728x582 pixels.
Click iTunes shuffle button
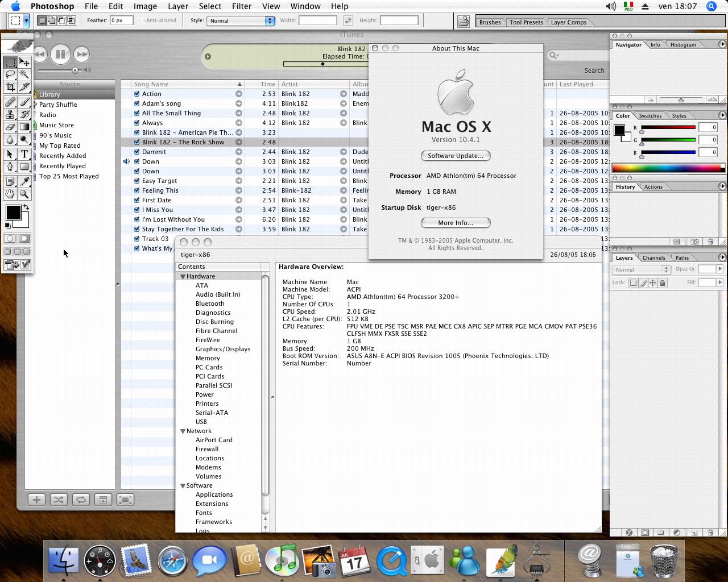click(58, 500)
